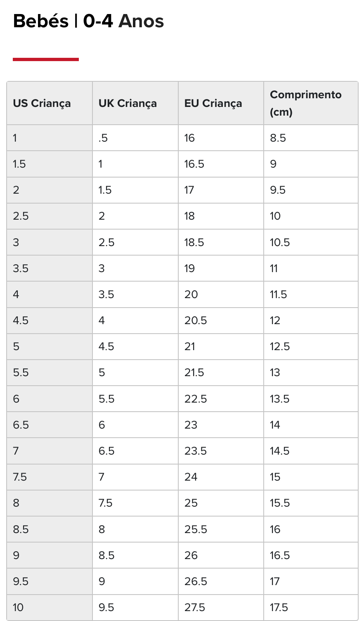The height and width of the screenshot is (621, 364).
Task: Select the EU size 22.5 cell
Action: 196,399
